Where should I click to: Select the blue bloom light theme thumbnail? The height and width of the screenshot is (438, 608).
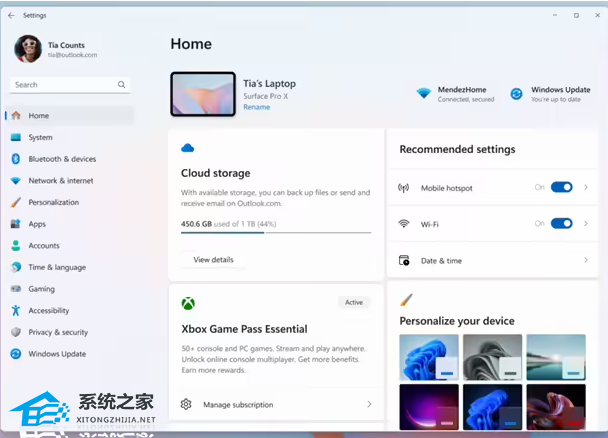pyautogui.click(x=429, y=357)
